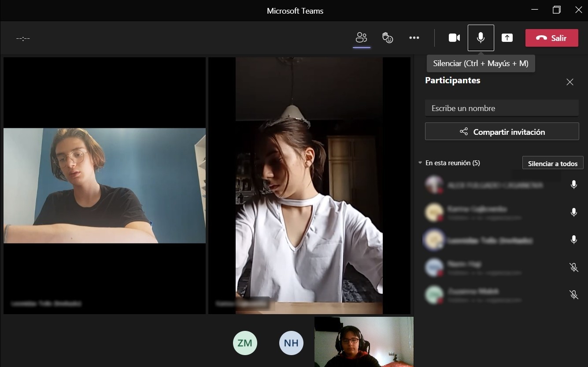Select the NH participant avatar
Screen dimensions: 588x367
tap(291, 343)
